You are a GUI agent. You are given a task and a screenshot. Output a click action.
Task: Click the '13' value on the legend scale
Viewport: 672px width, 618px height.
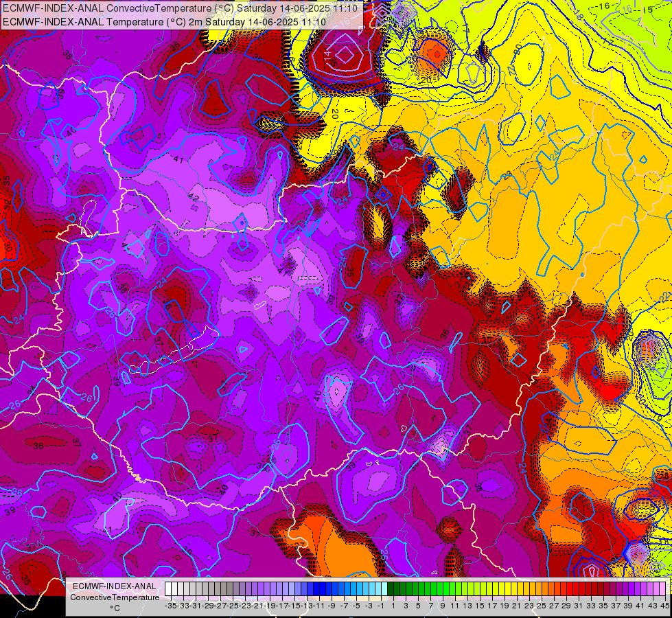point(467,606)
